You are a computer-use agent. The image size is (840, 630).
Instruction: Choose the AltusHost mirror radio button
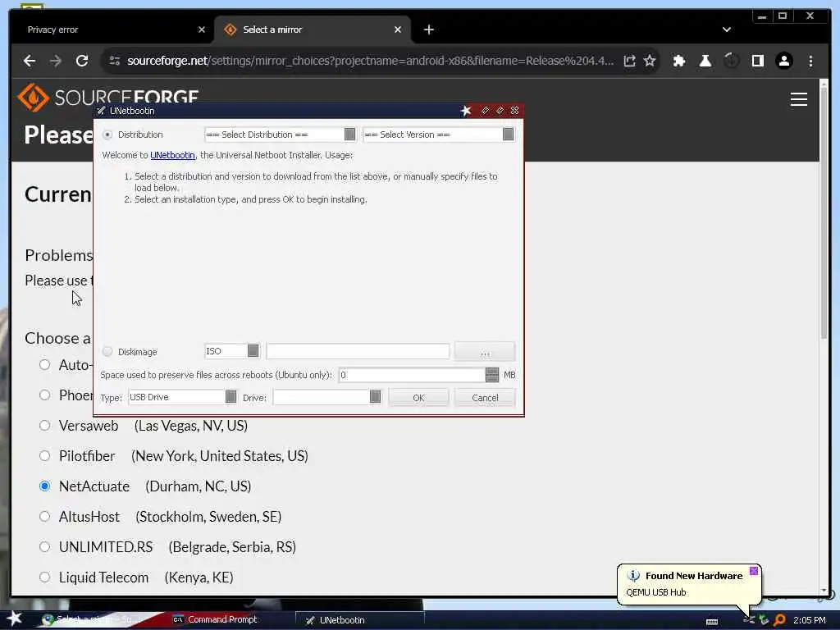point(45,517)
